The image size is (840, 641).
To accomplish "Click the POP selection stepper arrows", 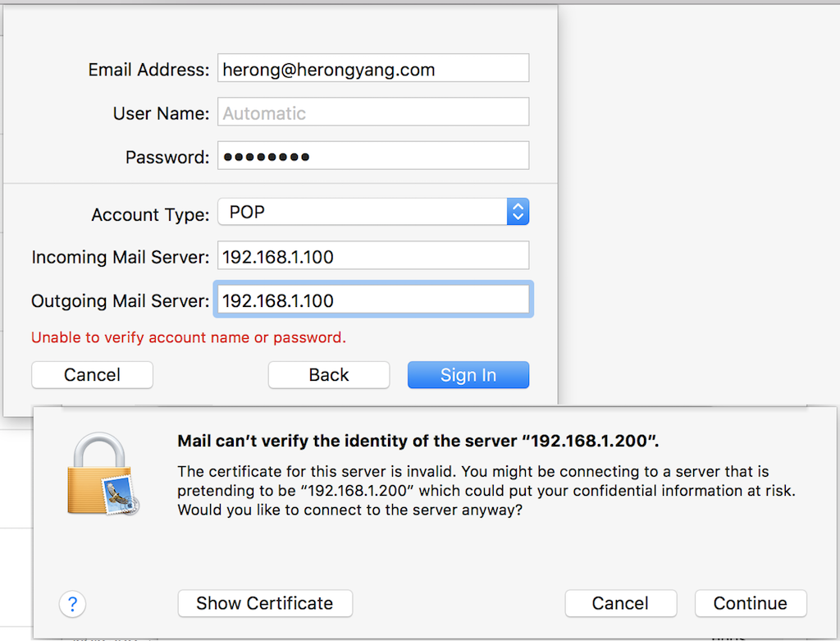I will coord(518,212).
